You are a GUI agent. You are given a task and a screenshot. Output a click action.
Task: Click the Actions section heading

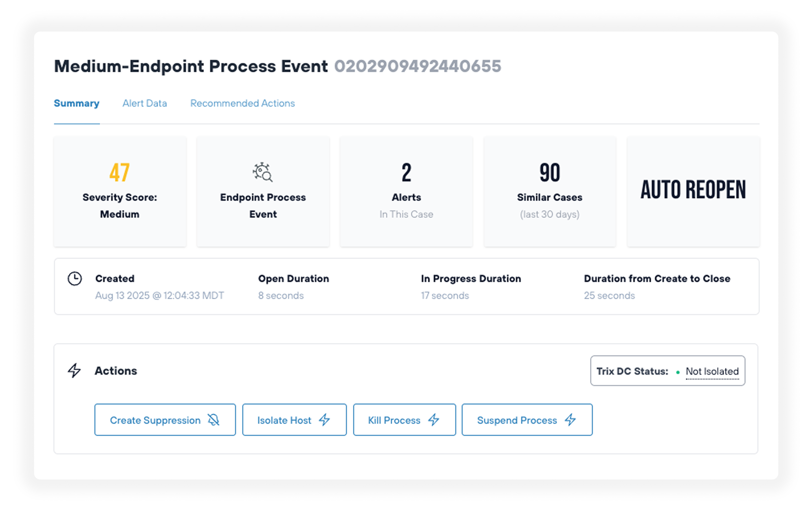(x=116, y=371)
